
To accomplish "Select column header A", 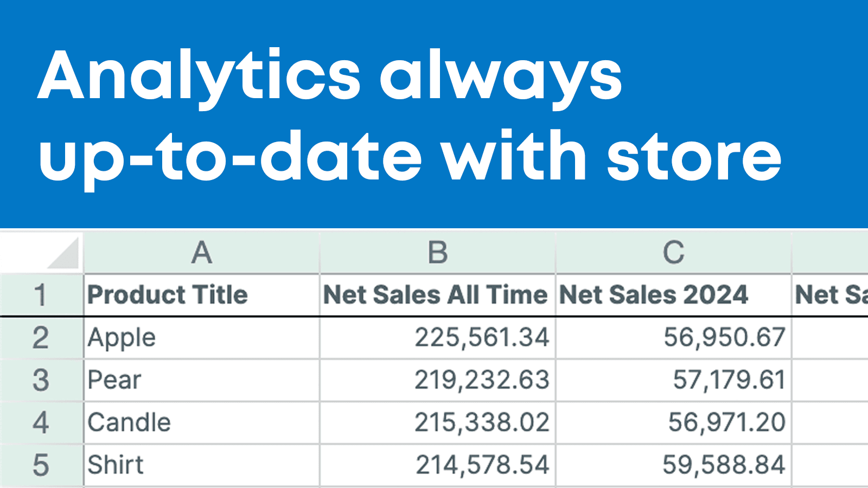I will point(202,251).
